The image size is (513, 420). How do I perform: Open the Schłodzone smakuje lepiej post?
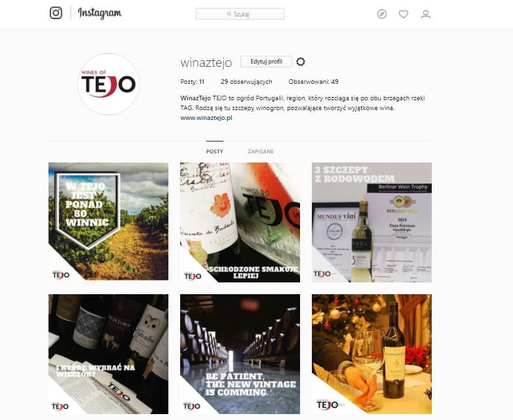[x=240, y=222]
